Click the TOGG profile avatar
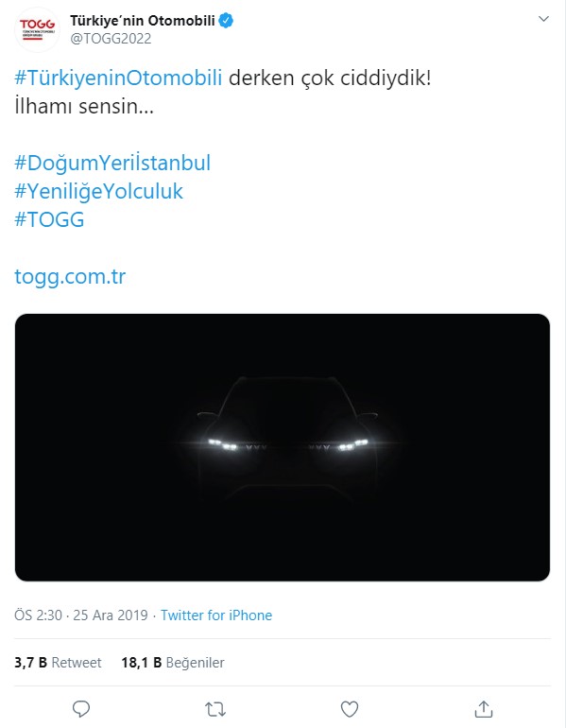The image size is (566, 728). coord(37,29)
